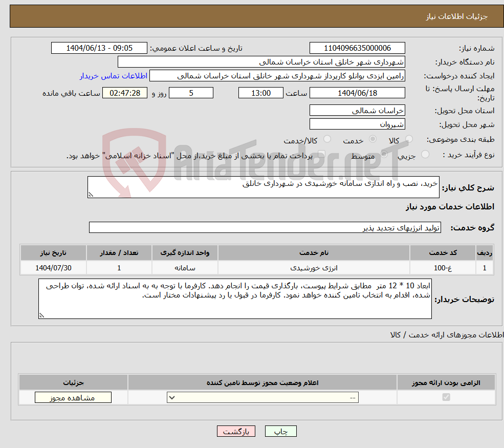Click the announcement date field 1404/06/13 - 09:05
Image resolution: width=504 pixels, height=448 pixels.
tap(99, 48)
